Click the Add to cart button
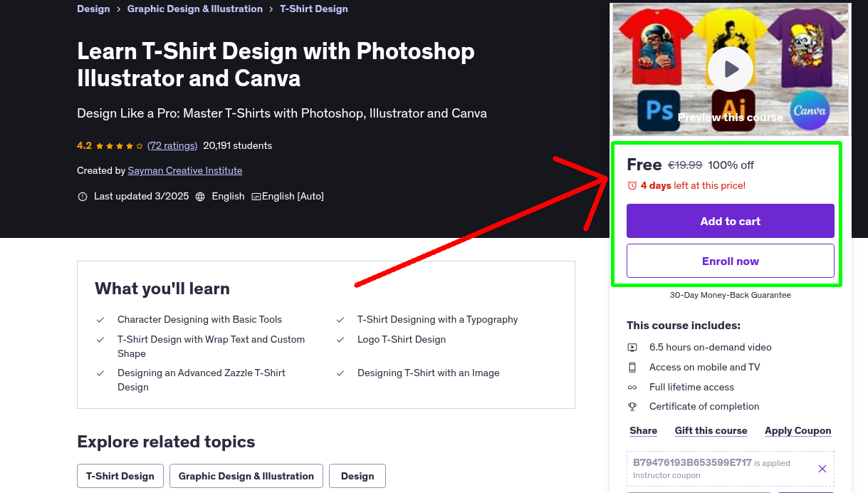 731,221
